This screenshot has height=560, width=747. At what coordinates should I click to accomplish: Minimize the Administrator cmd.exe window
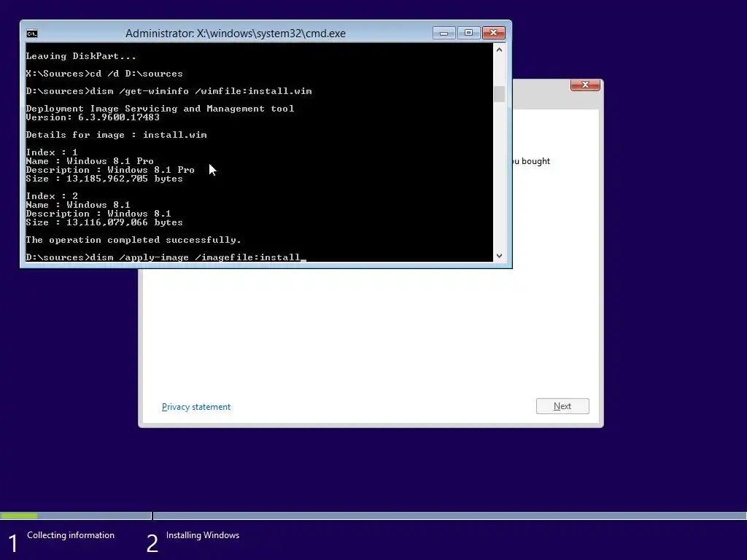(444, 33)
